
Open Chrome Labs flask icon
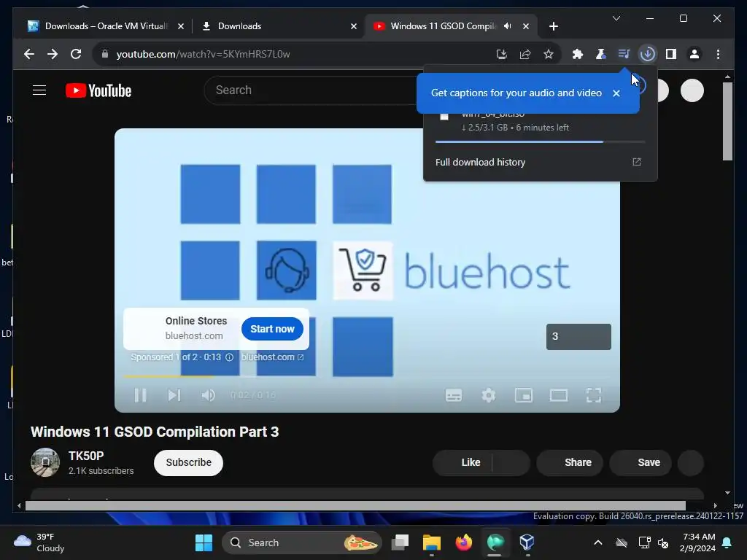tap(601, 54)
